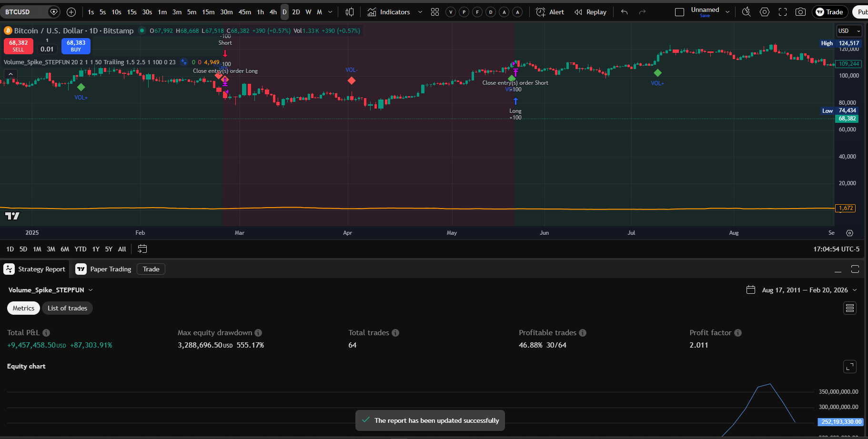Open the symbol comparison plus icon
Screen dimensions: 868x439
(x=71, y=12)
